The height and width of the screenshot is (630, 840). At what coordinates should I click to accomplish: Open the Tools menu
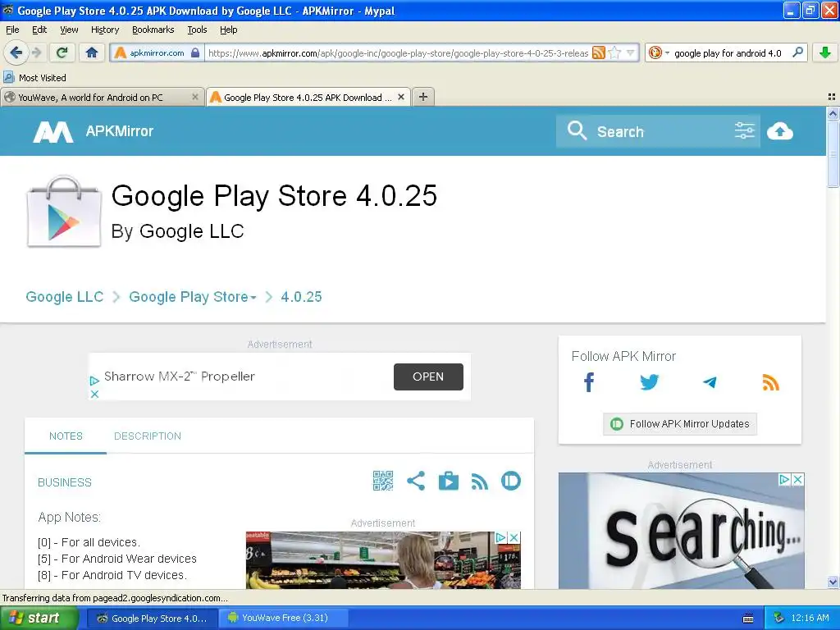pos(197,30)
